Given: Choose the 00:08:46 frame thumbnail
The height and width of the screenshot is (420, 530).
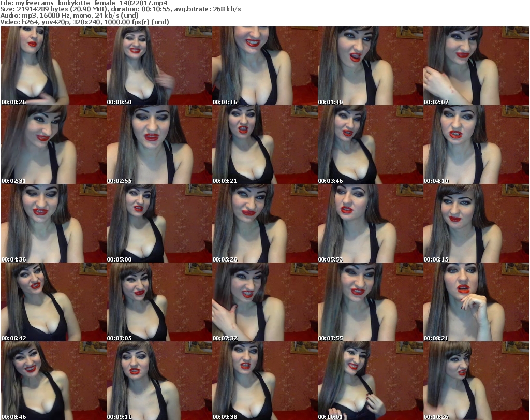Looking at the screenshot, I should point(54,381).
